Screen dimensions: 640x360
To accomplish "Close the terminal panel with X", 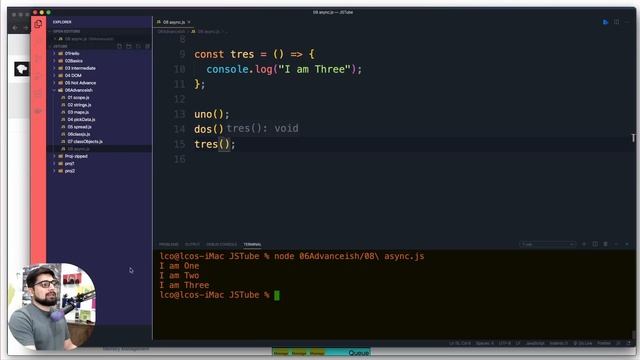I will 627,244.
